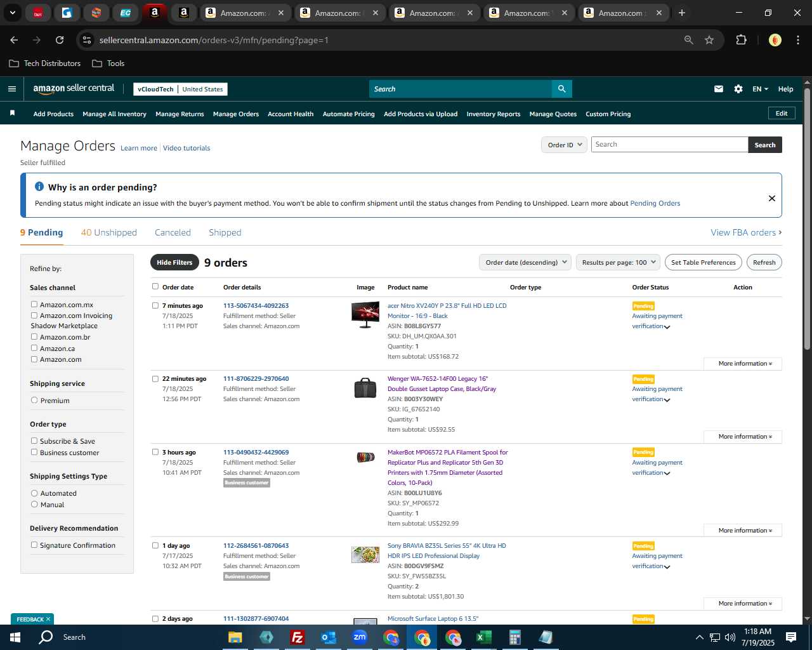Check the Business customer order type
This screenshot has height=650, width=812.
tap(34, 452)
